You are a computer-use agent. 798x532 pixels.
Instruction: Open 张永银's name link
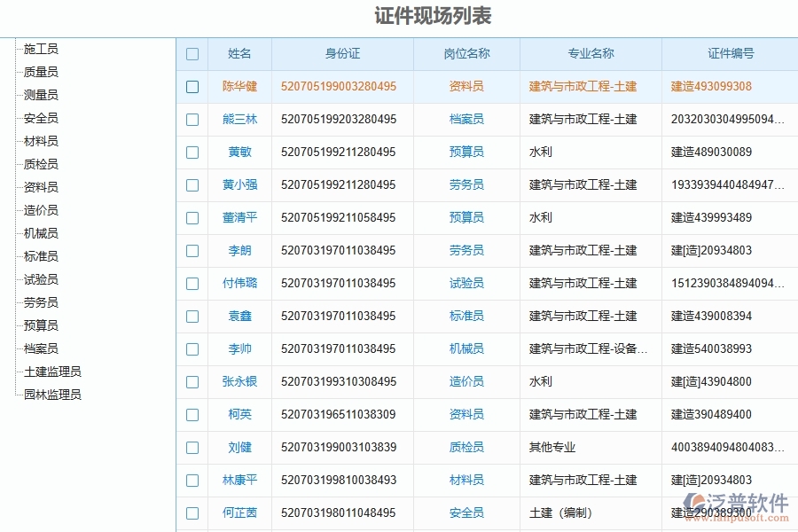239,382
